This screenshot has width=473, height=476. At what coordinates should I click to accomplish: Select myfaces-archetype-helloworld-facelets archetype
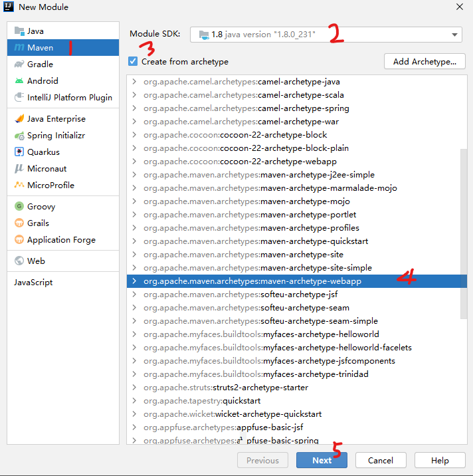[297, 348]
